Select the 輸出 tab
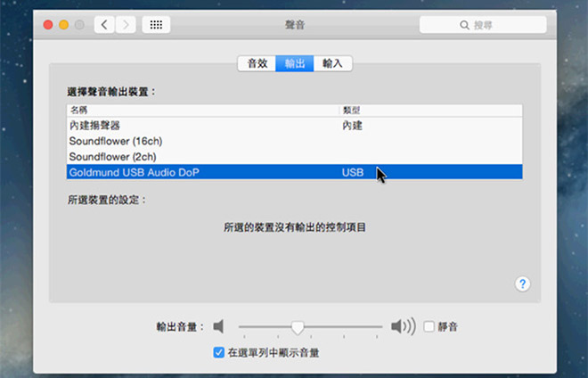The width and height of the screenshot is (588, 378). 295,63
